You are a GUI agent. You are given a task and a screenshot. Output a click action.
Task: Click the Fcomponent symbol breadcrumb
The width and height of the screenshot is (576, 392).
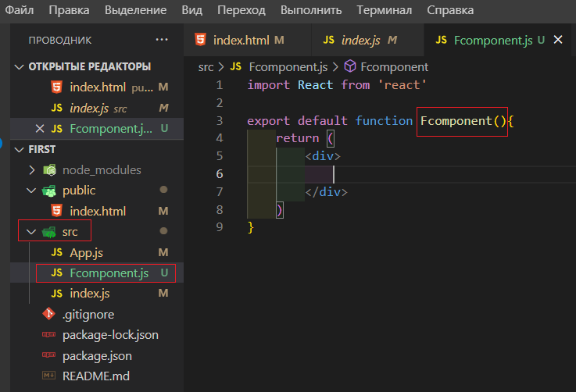(x=394, y=67)
